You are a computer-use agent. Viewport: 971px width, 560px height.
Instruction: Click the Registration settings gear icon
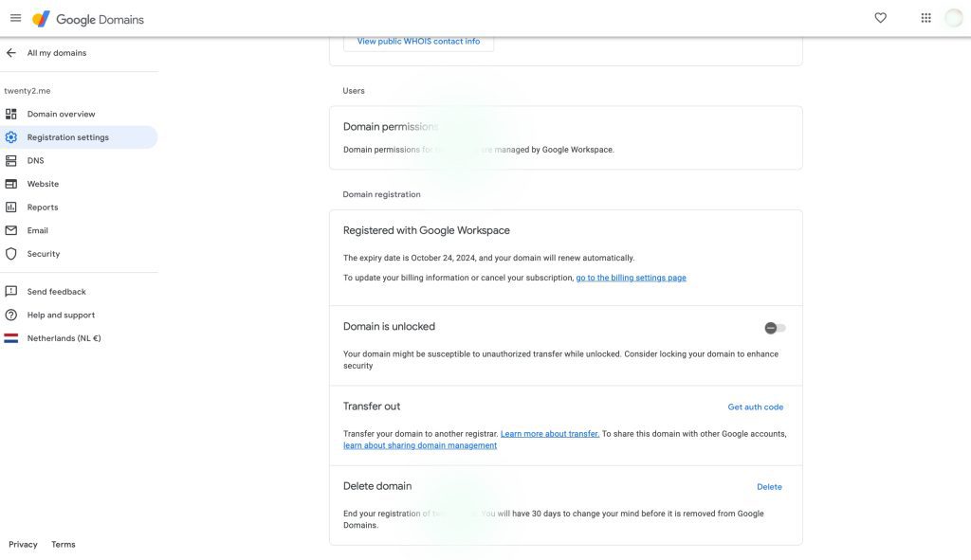[11, 137]
